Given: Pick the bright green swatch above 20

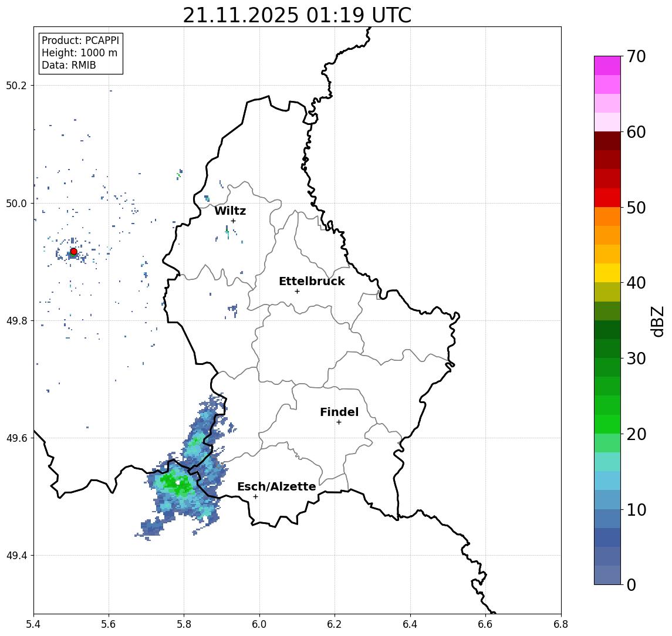Looking at the screenshot, I should coord(607,424).
